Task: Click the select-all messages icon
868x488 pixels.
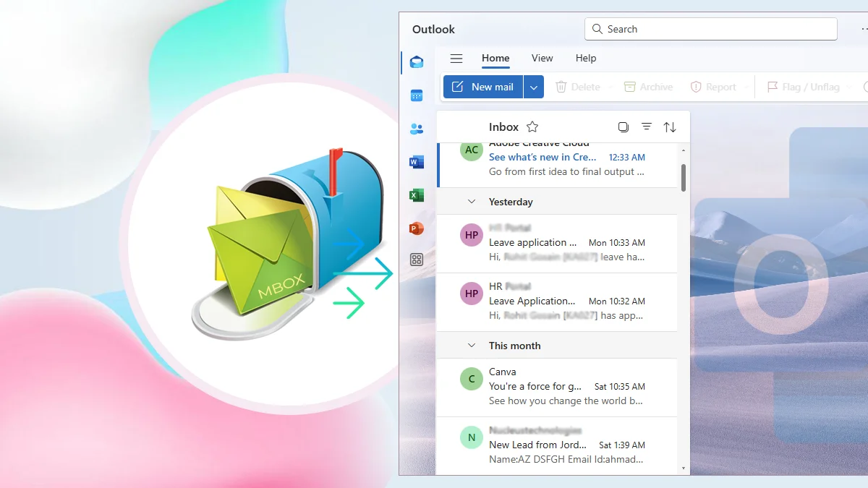Action: [624, 127]
